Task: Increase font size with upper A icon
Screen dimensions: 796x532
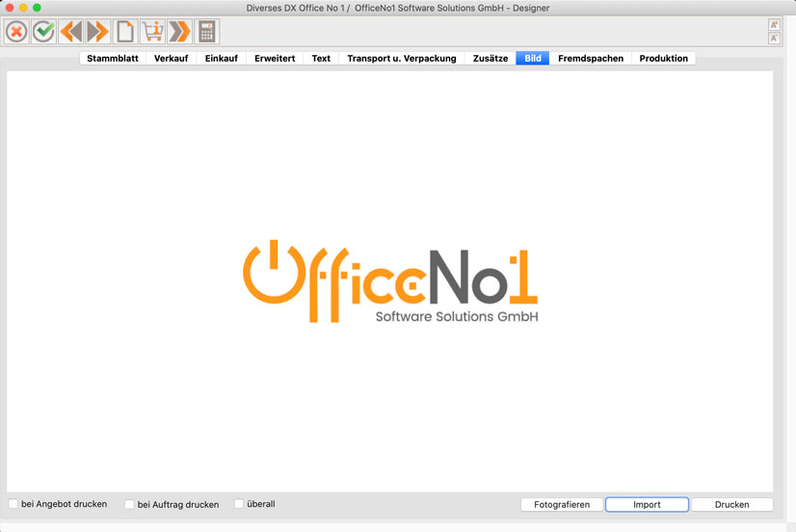Action: (x=774, y=25)
